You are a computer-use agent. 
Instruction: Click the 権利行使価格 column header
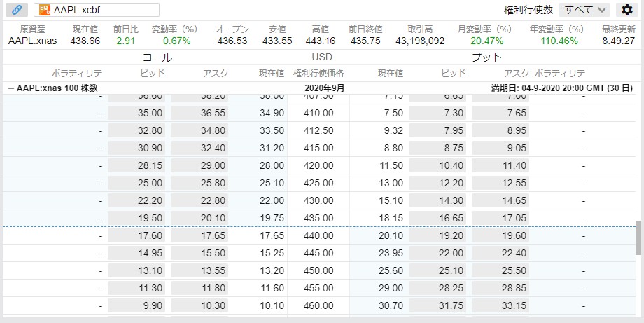(x=318, y=74)
